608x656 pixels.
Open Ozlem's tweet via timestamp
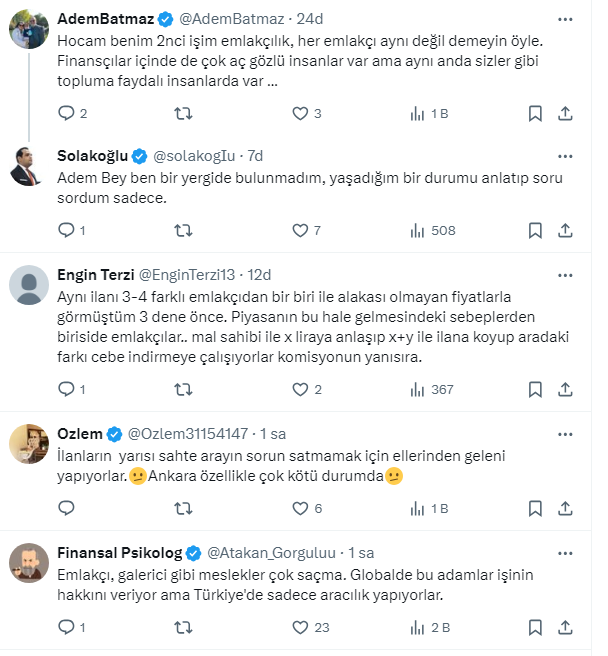274,433
